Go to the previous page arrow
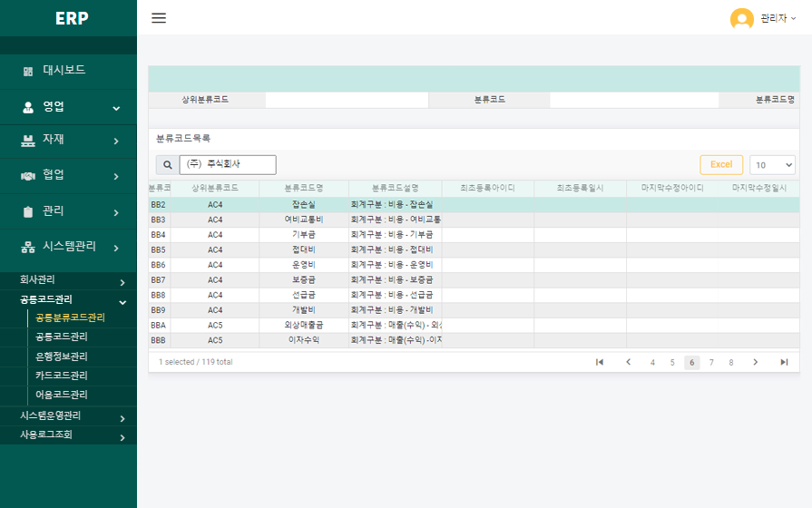This screenshot has height=508, width=812. [x=628, y=362]
